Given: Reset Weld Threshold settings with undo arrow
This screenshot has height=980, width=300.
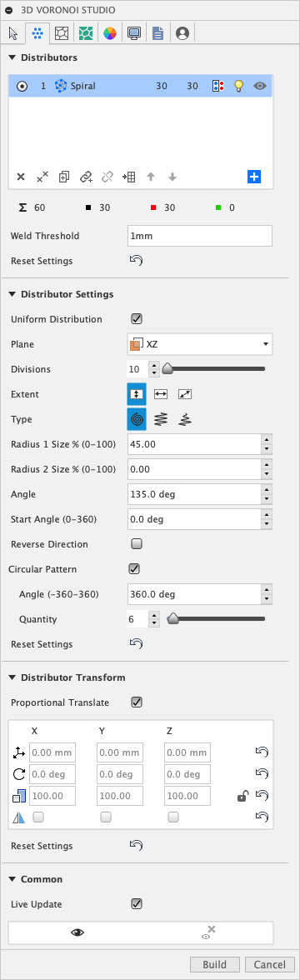Looking at the screenshot, I should click(136, 261).
